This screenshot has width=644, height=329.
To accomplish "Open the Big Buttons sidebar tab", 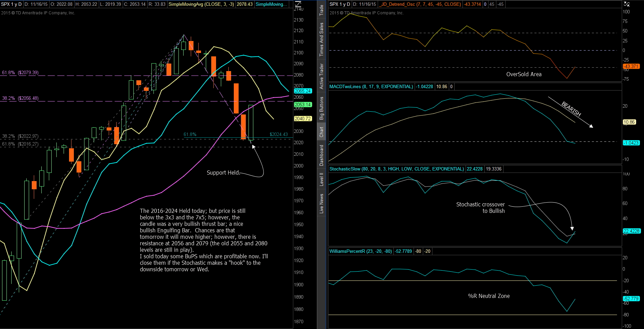I will 321,108.
